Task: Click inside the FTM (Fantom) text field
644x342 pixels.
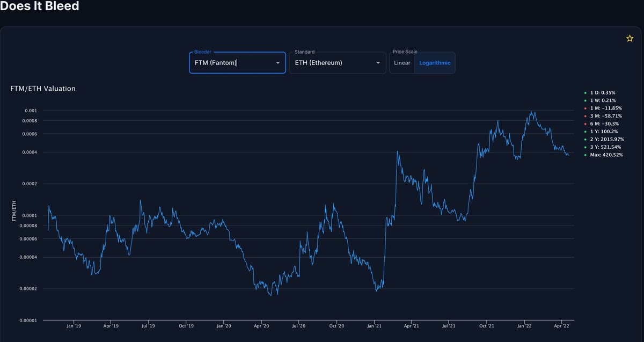Action: point(231,63)
